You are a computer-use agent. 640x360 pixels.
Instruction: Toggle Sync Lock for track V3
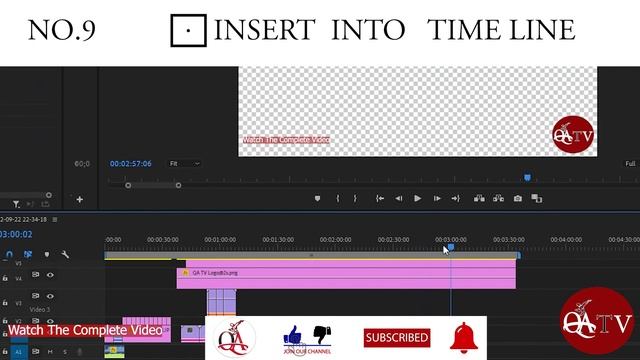(x=36, y=296)
